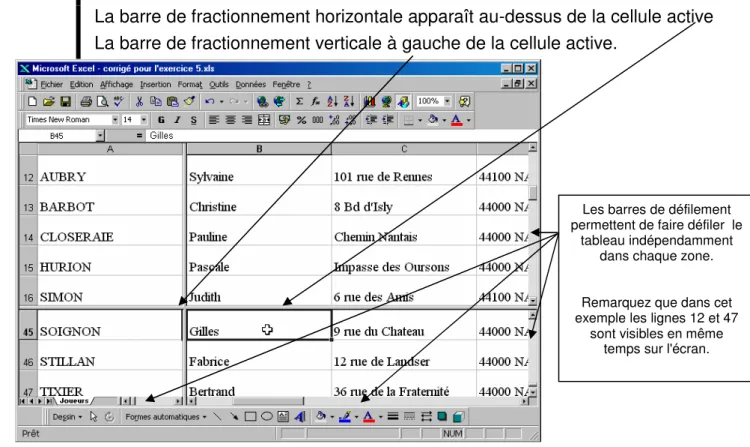Select the row 45 header

[28, 325]
